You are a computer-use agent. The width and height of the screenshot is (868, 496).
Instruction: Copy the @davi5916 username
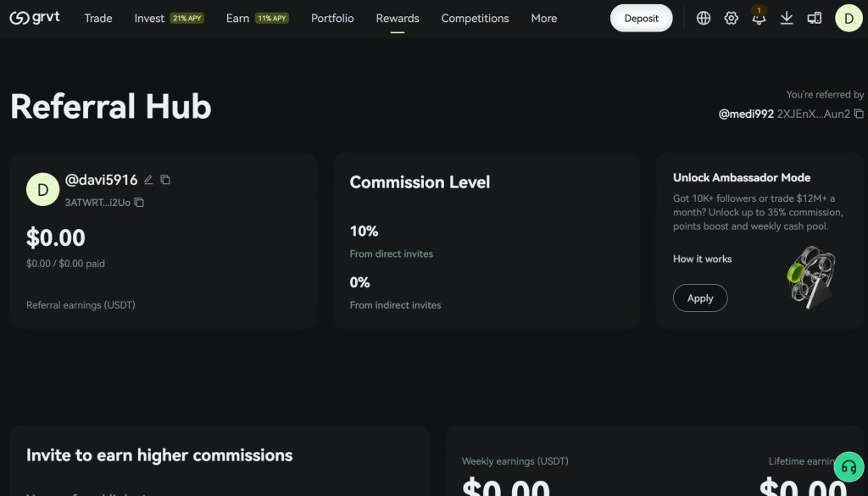165,179
